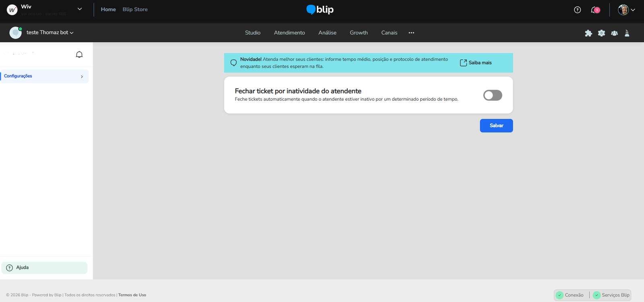Screen dimensions: 644x302
Task: Select the Canais tab
Action: [389, 33]
